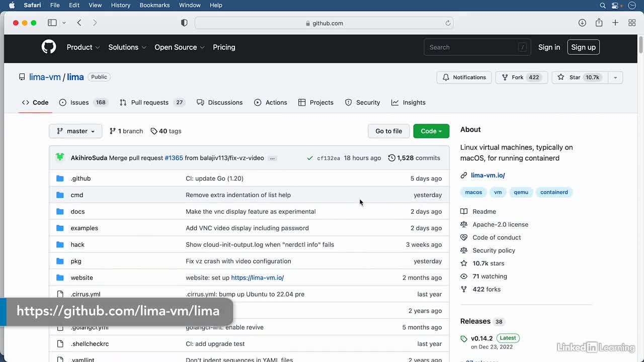Expand the Open Source menu

click(x=180, y=47)
